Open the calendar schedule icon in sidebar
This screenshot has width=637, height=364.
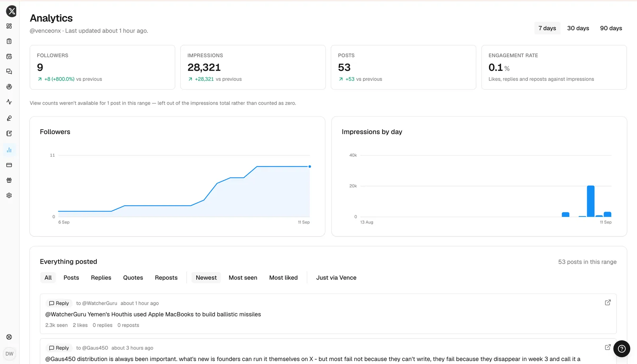click(9, 56)
